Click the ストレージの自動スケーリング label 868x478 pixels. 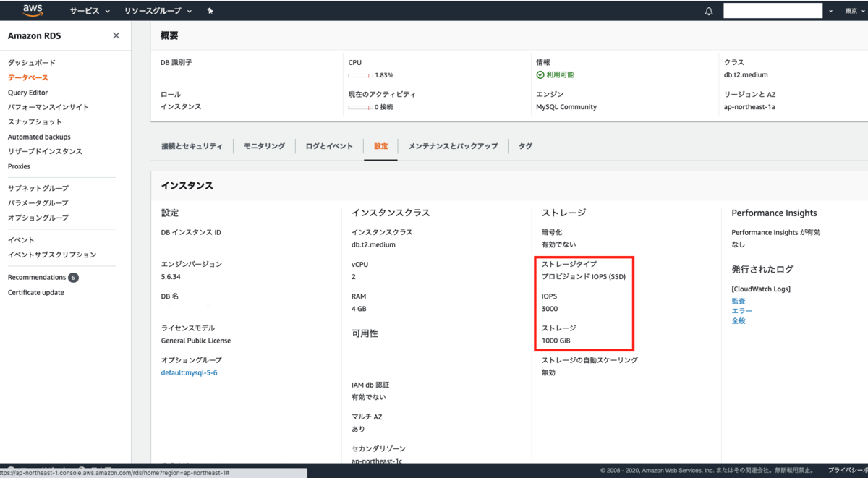(590, 360)
